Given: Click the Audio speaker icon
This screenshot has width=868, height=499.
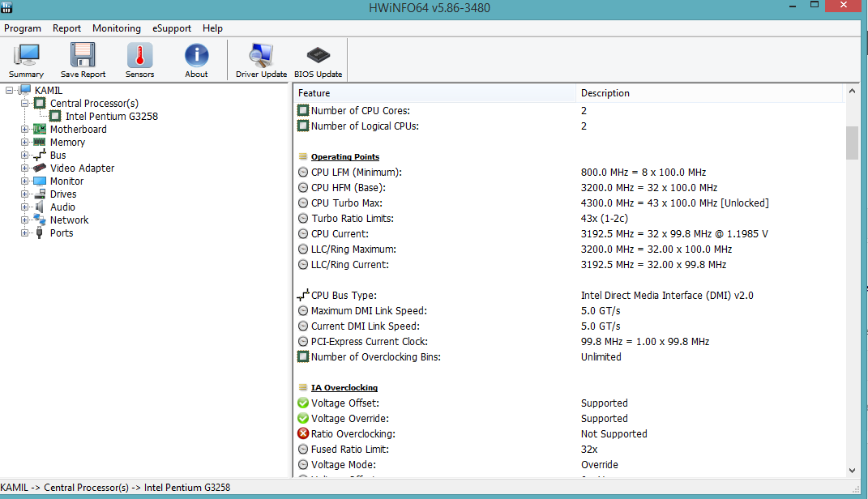Looking at the screenshot, I should 40,207.
